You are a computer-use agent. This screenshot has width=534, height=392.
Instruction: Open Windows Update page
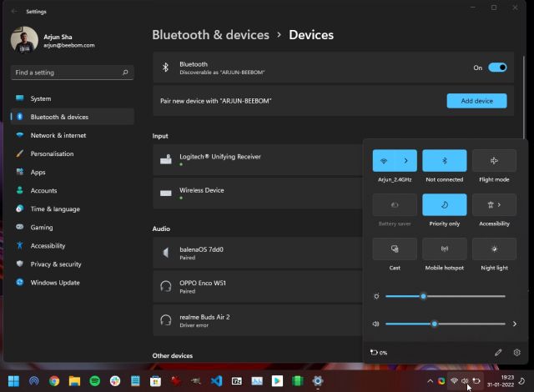coord(73,283)
